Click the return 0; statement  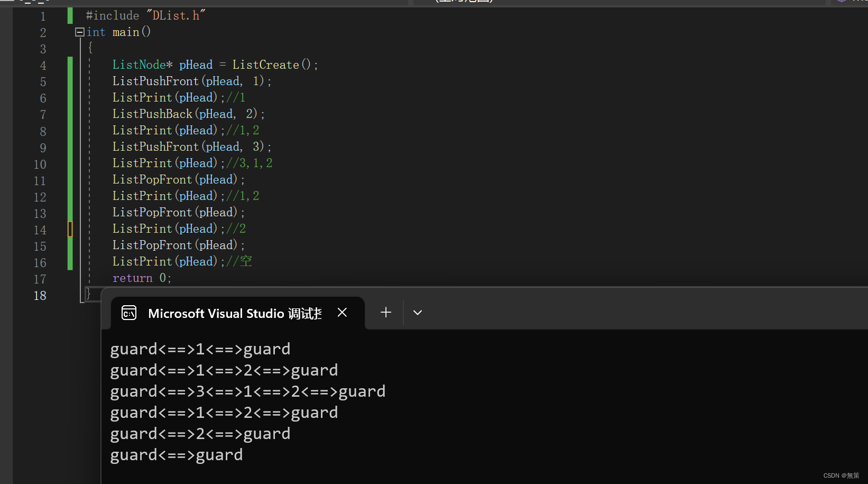142,278
